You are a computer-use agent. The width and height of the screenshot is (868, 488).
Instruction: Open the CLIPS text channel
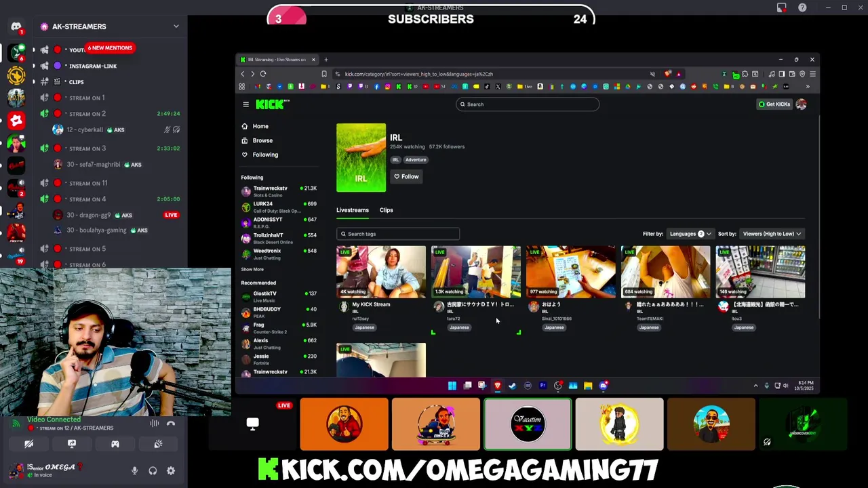tap(76, 82)
